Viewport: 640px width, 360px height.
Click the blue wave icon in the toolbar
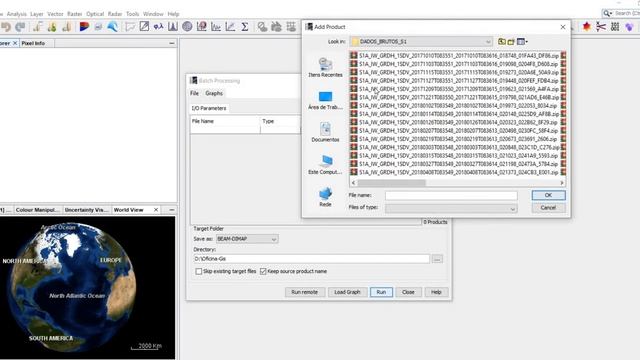tap(113, 27)
